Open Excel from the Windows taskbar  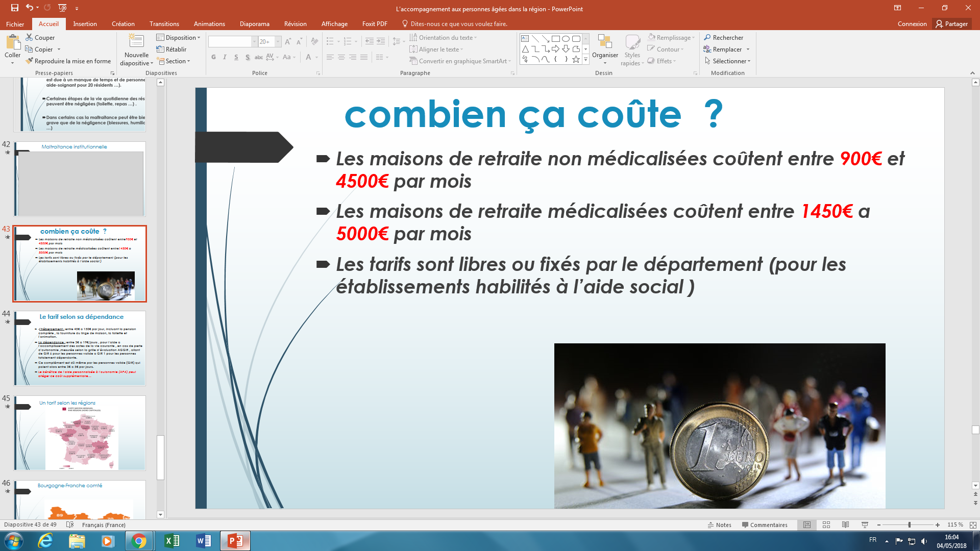[x=172, y=541]
